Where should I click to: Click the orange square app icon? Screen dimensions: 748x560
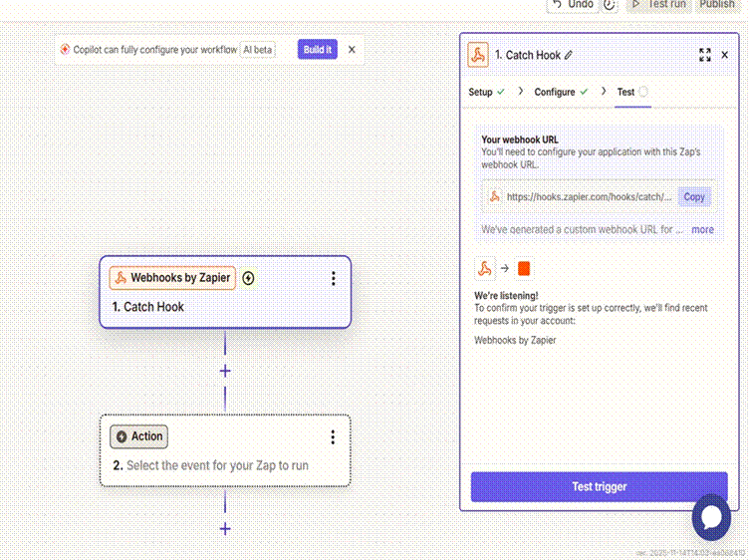524,269
